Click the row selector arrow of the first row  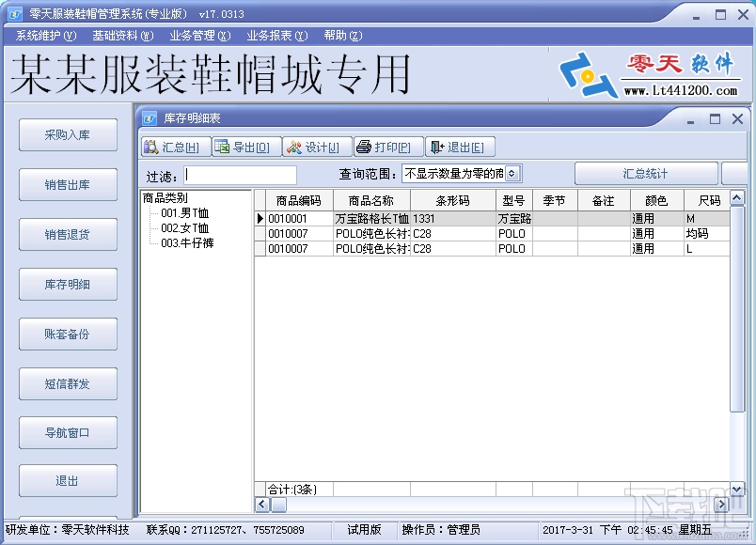point(260,219)
